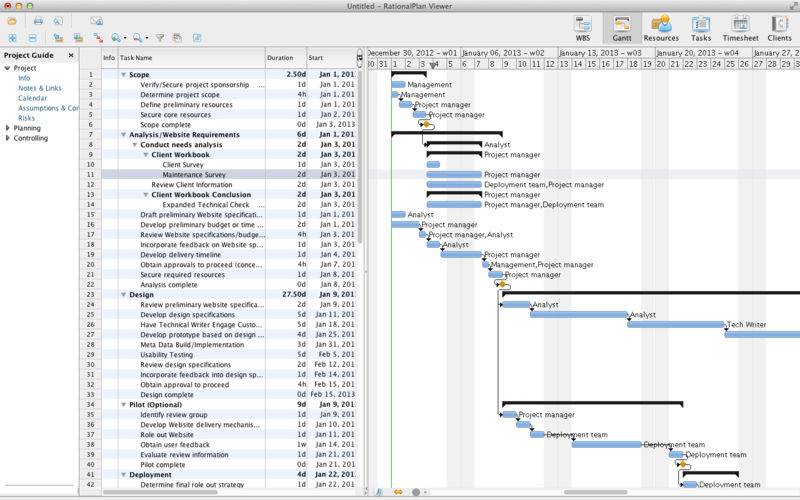Open the Zoom Out dropdown arrow

tap(146, 38)
